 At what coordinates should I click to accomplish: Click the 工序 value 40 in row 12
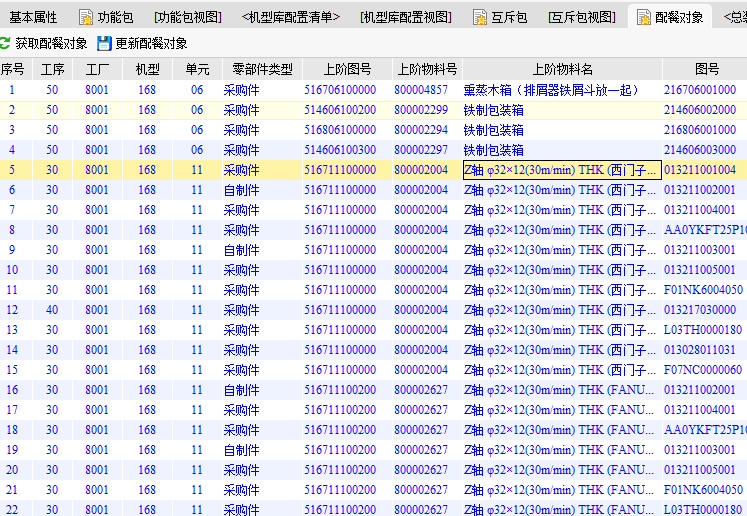click(52, 310)
